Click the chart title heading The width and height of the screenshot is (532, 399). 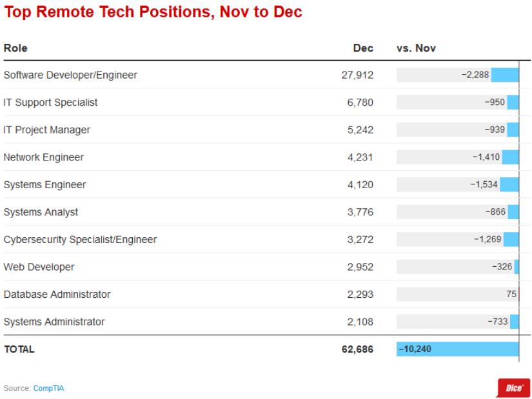(153, 12)
